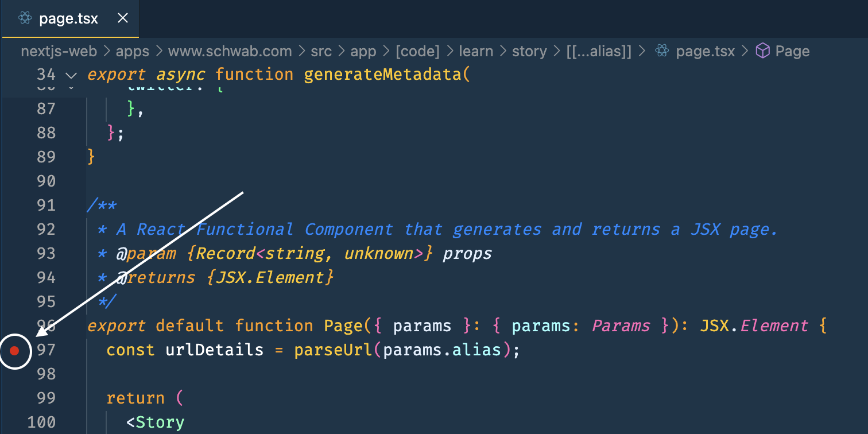Click the React logo icon on the page.tsx tab
Viewport: 868px width, 434px height.
tap(24, 18)
